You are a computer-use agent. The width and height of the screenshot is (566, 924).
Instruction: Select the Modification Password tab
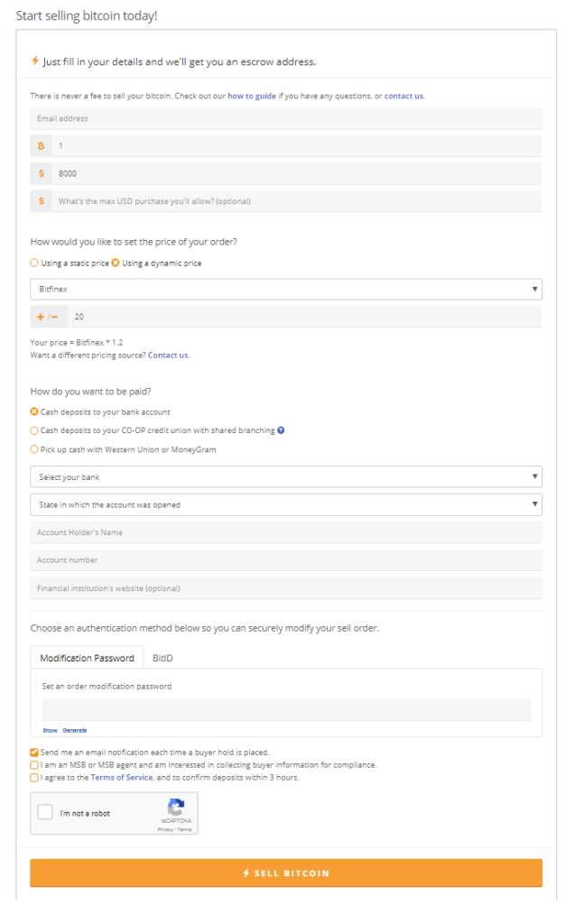coord(87,658)
